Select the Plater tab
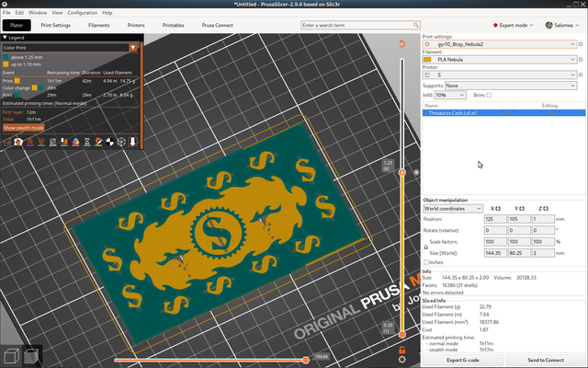 tap(17, 25)
